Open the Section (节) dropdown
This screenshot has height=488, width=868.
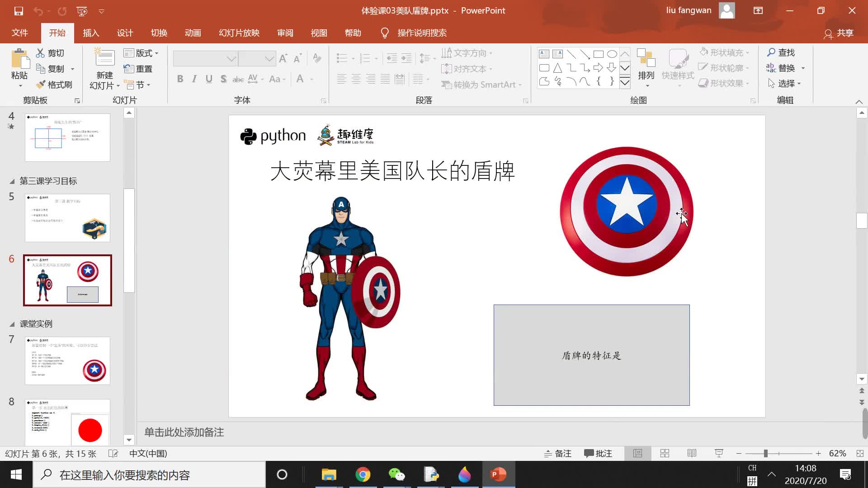(x=137, y=85)
